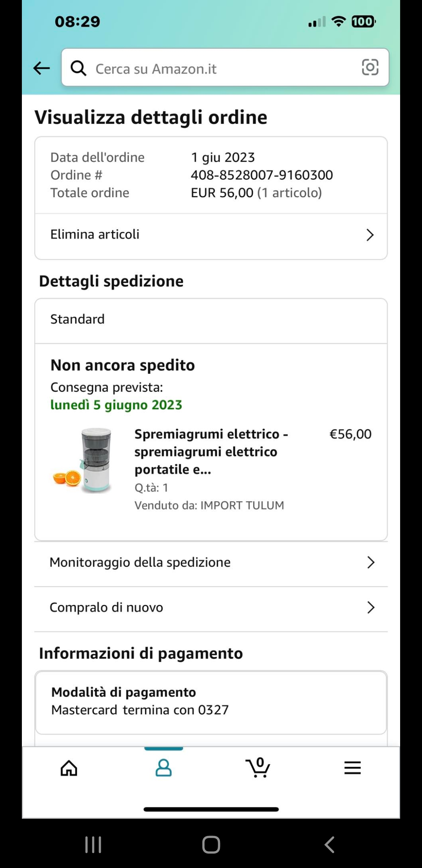Expand Elimina articoli chevron
The width and height of the screenshot is (422, 868).
pos(370,235)
